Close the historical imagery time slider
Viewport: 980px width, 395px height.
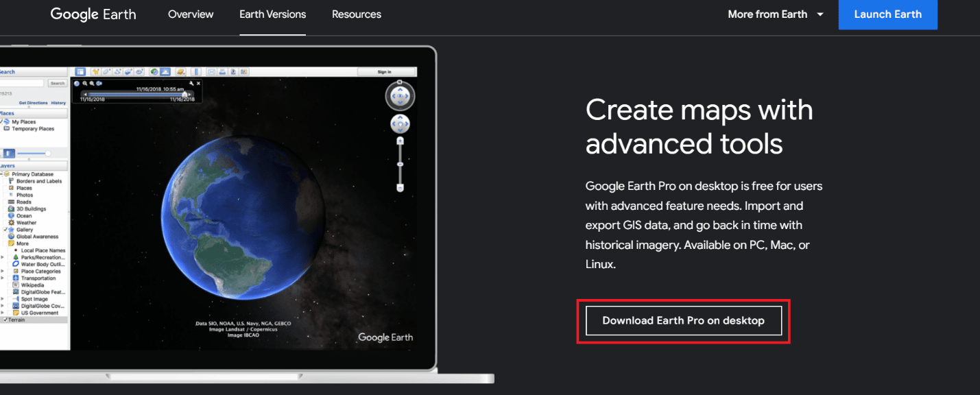click(x=198, y=84)
